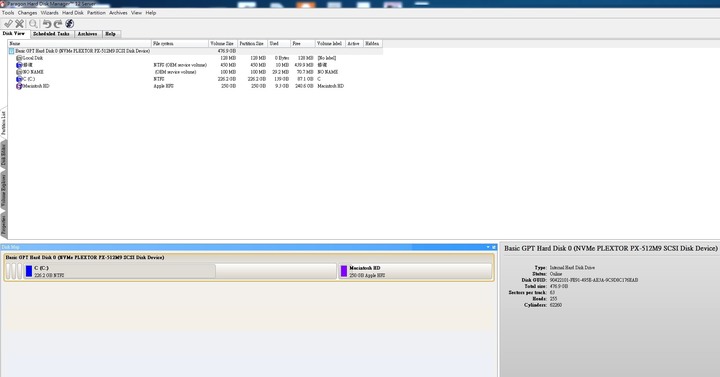This screenshot has height=377, width=720.
Task: Click the Disk Map header Basic GPT Hard Disk 0
Action: pyautogui.click(x=85, y=258)
